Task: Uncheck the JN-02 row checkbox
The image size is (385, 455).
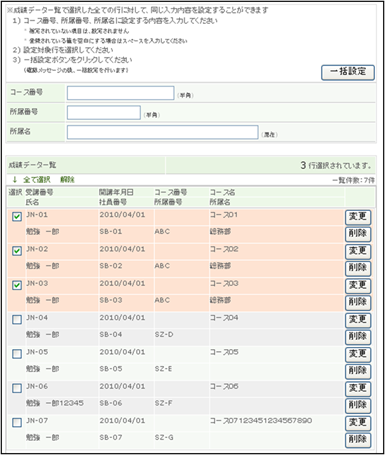Action: click(x=17, y=251)
